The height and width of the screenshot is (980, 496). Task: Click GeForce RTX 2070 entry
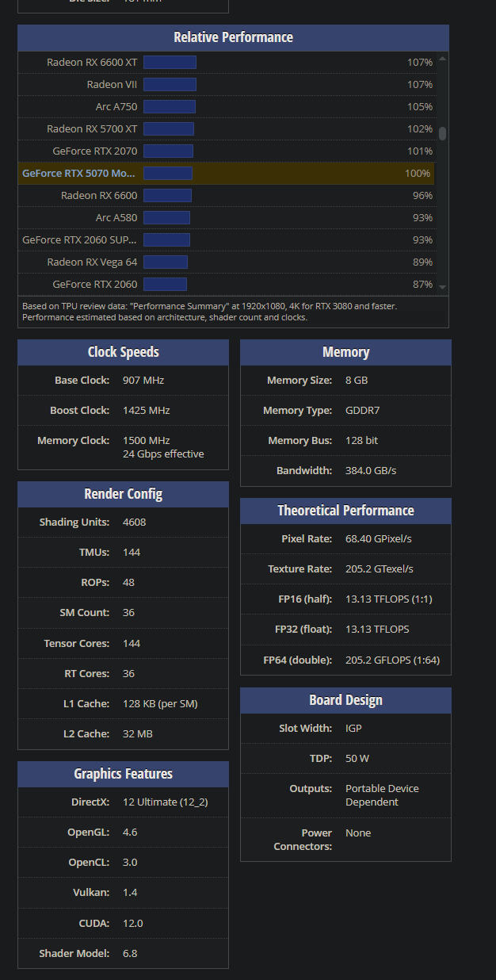point(95,151)
